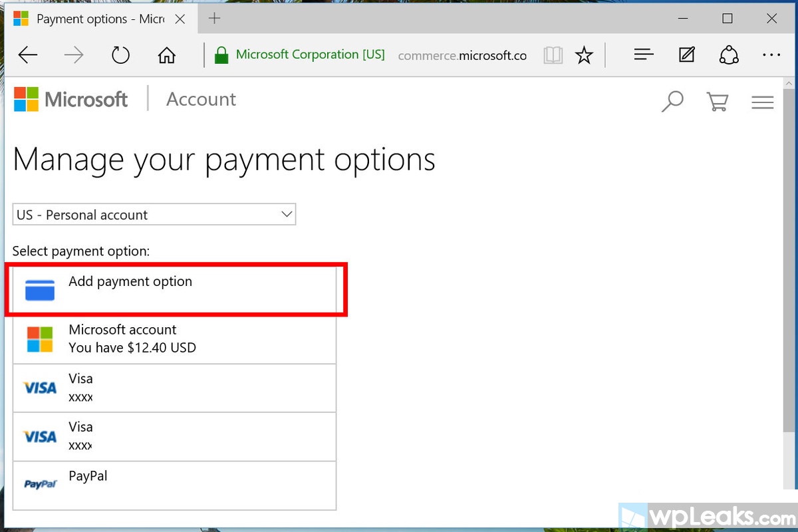This screenshot has width=798, height=532.
Task: Choose Add payment option
Action: [174, 290]
